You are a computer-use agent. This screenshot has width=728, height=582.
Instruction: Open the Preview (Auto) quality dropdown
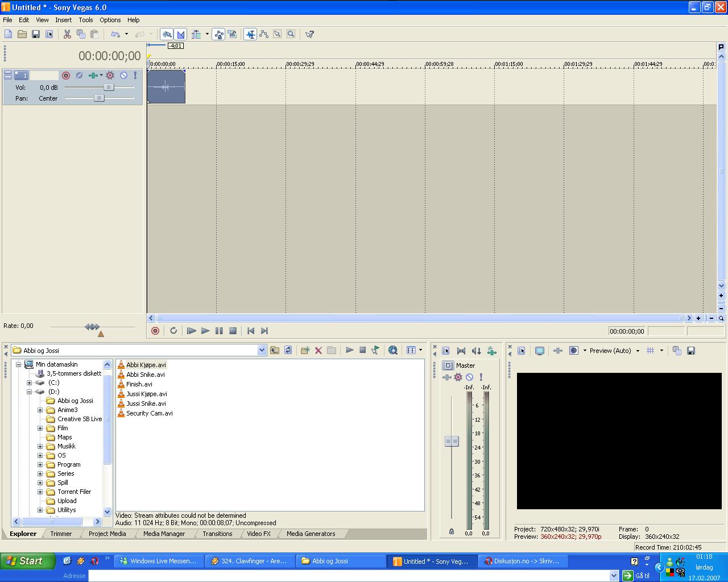click(x=638, y=351)
